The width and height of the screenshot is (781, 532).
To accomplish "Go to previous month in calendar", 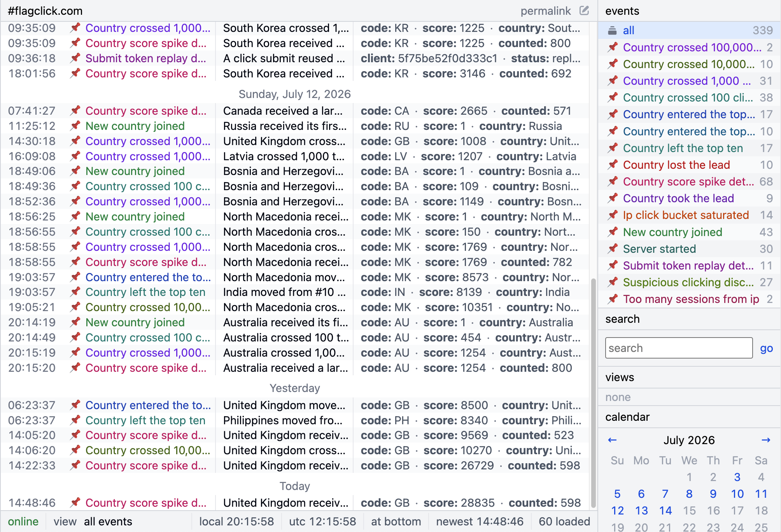I will [x=612, y=440].
